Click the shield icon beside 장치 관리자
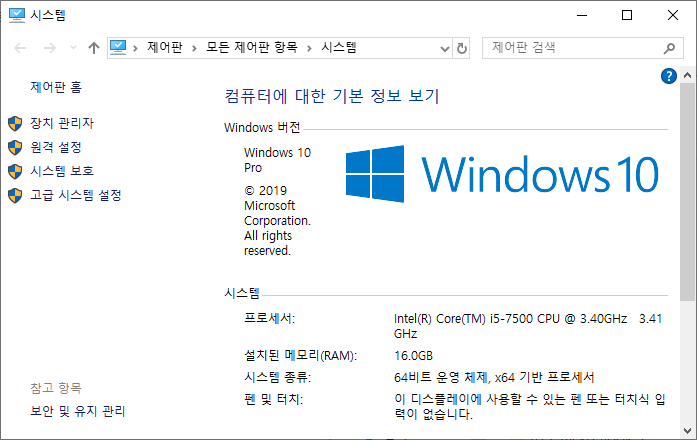Screen dimensions: 697x440 (x=15, y=124)
